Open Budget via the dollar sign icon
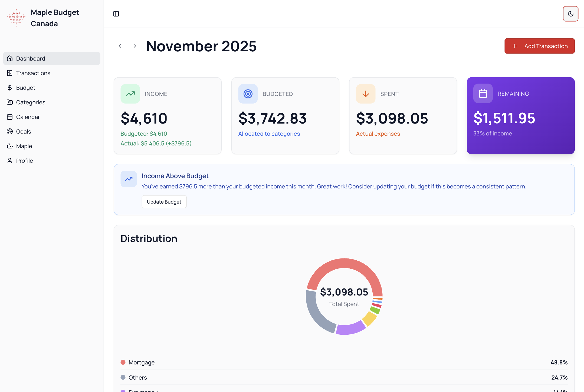Screen dimensions: 584x392 coord(10,88)
